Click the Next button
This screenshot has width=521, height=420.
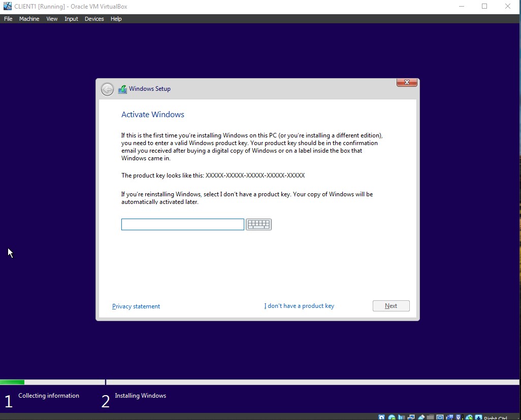click(391, 306)
